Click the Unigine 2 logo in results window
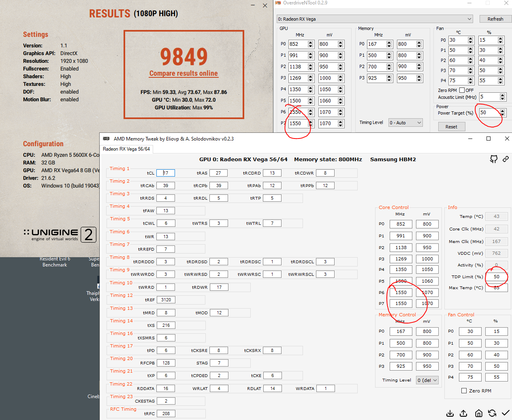 (60, 235)
